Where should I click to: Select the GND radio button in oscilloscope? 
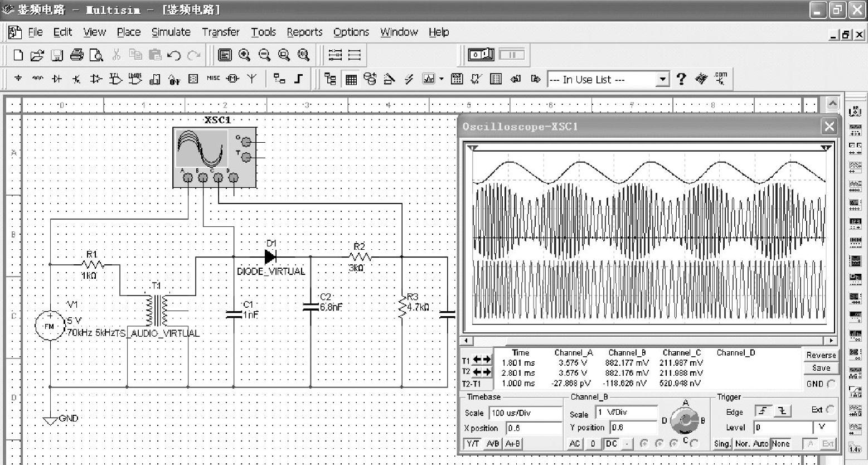[831, 384]
